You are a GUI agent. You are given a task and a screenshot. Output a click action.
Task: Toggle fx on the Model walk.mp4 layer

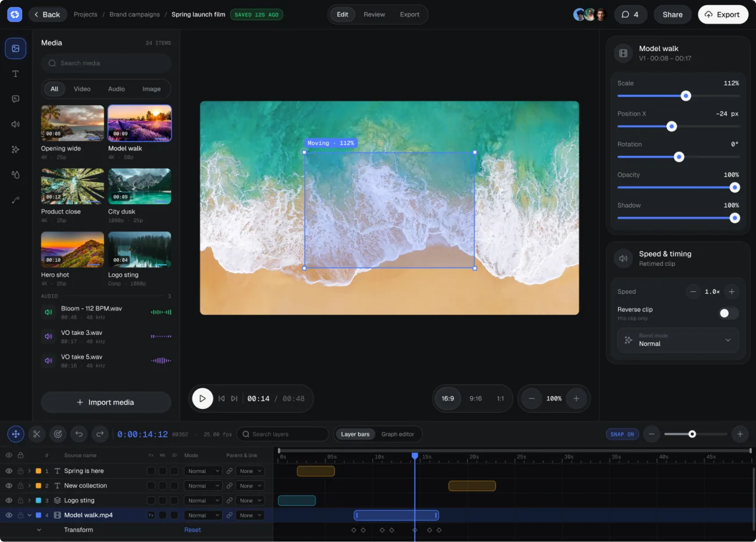pyautogui.click(x=151, y=515)
